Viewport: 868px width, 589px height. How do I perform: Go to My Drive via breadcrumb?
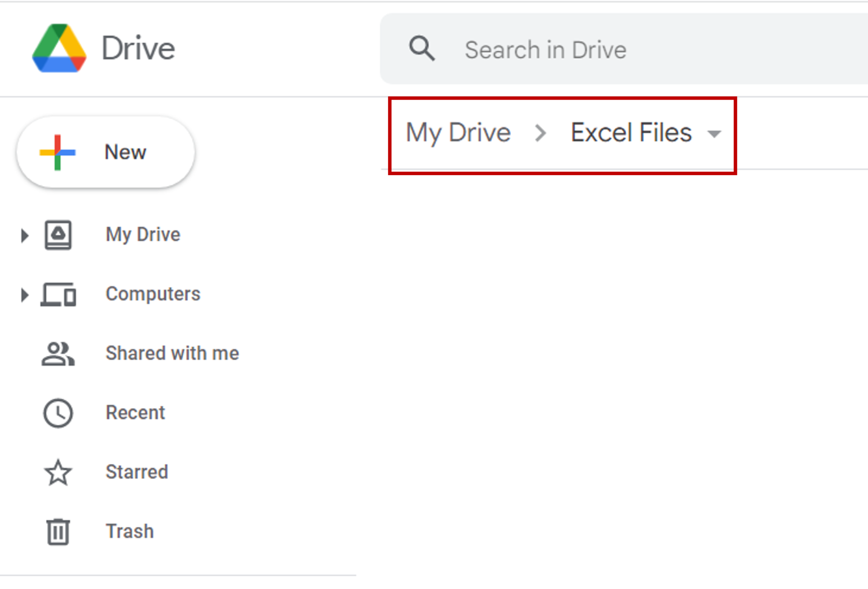[x=459, y=133]
